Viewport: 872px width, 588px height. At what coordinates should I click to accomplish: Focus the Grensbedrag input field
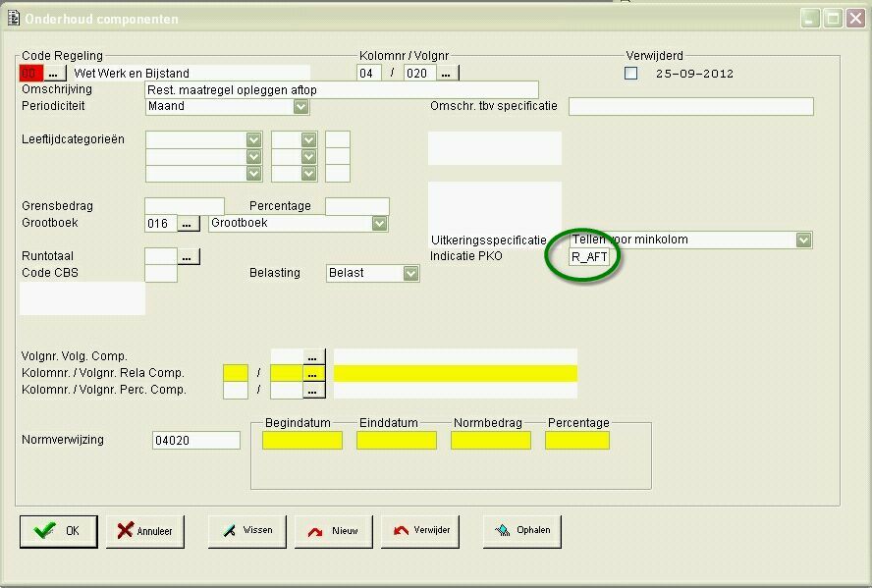coord(185,206)
